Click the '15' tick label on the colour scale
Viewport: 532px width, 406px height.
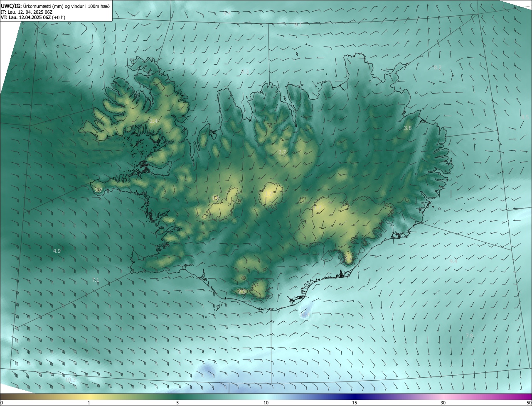pos(355,403)
